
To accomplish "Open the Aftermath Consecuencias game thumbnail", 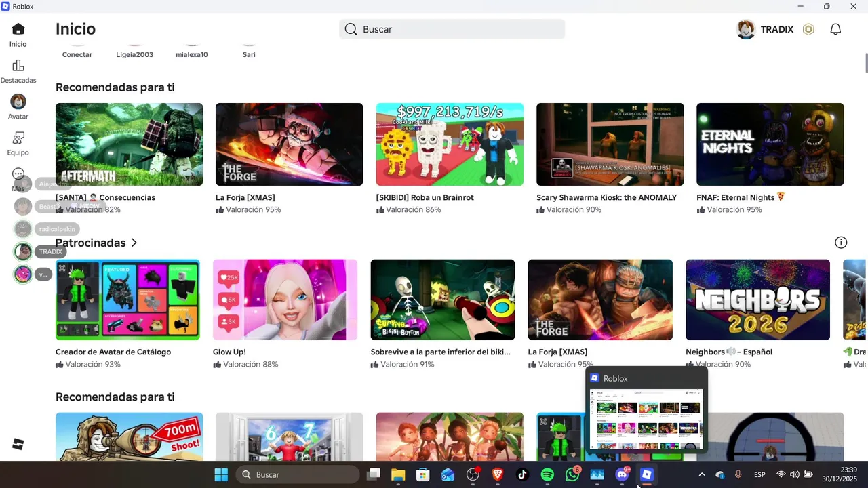I will coord(129,144).
